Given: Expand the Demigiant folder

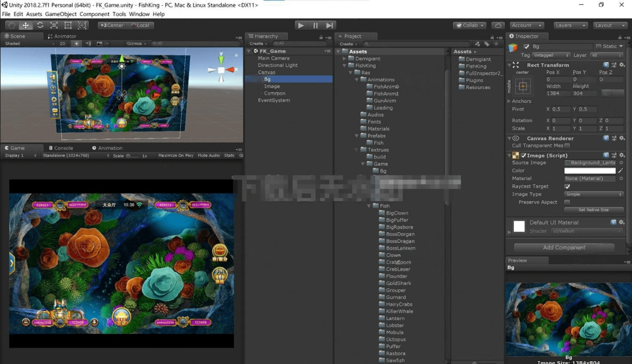Looking at the screenshot, I should (x=345, y=59).
